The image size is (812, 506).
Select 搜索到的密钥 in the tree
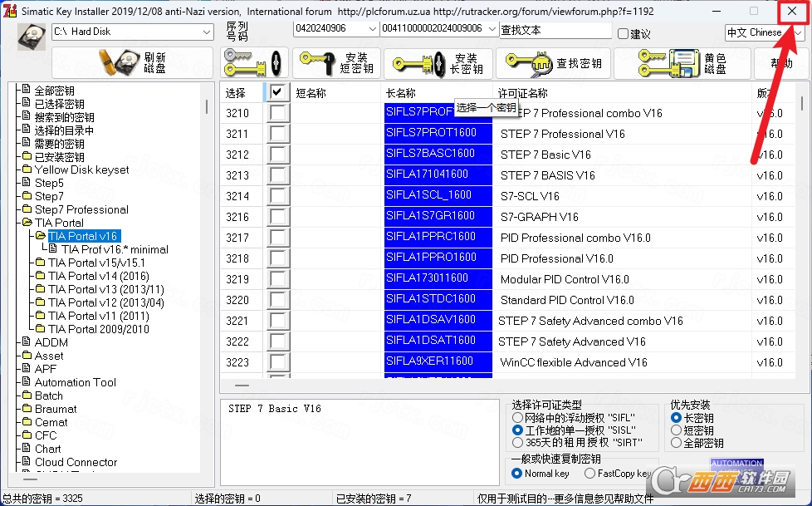pos(64,117)
